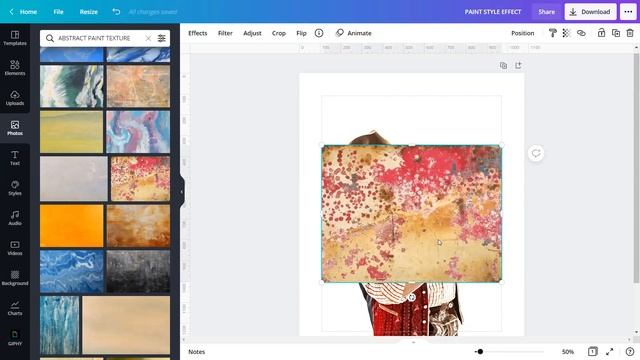Open the Flip options
Screen dimensions: 640x360
[301, 33]
